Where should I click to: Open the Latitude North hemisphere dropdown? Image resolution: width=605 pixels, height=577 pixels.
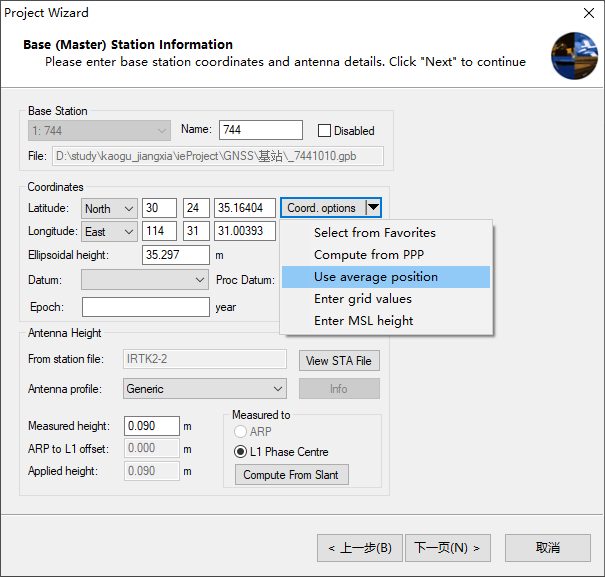(109, 209)
